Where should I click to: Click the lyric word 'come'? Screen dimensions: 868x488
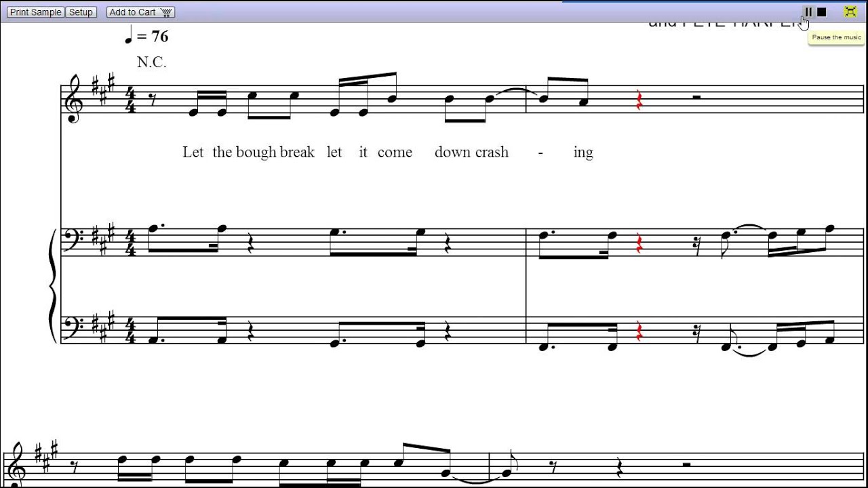point(395,153)
